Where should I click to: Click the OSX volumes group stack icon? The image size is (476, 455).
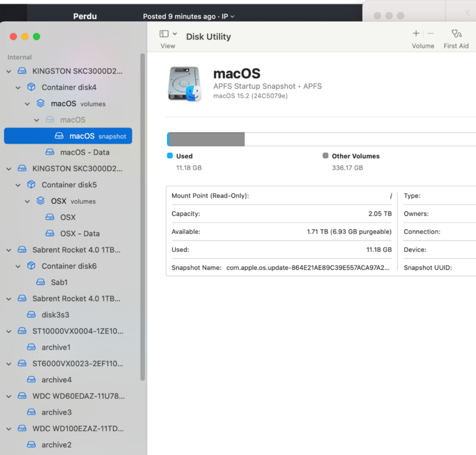[40, 201]
